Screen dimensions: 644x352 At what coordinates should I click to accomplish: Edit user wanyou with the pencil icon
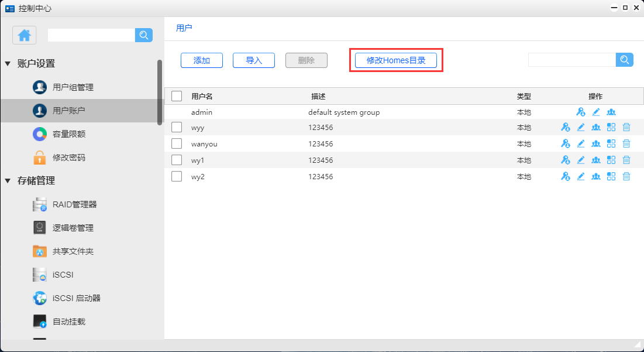pyautogui.click(x=581, y=144)
